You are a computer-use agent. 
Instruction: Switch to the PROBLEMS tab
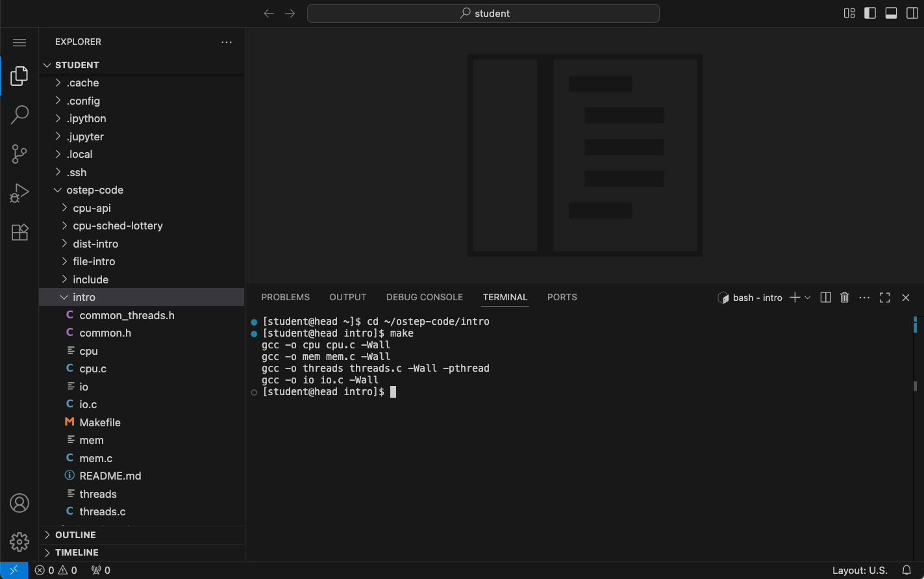(x=285, y=297)
